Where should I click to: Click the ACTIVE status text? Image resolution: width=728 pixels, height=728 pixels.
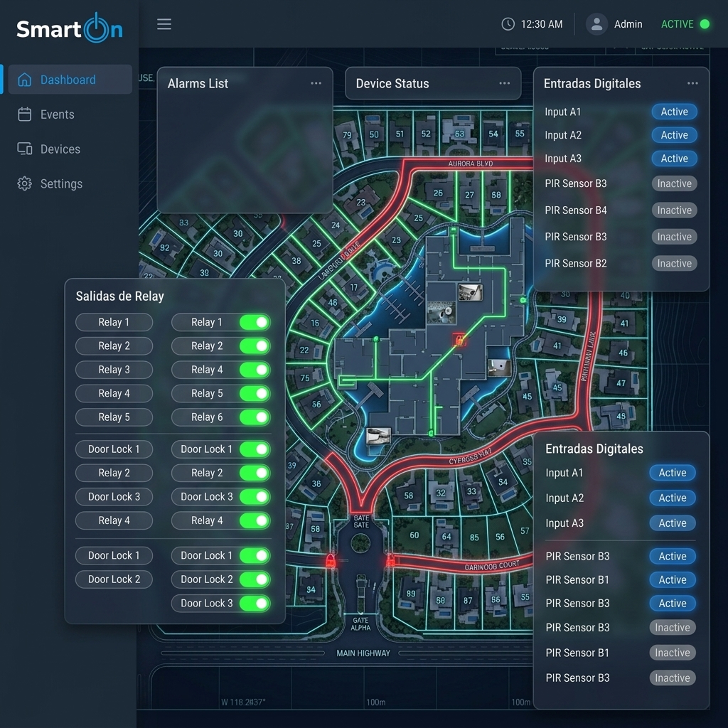tap(677, 24)
